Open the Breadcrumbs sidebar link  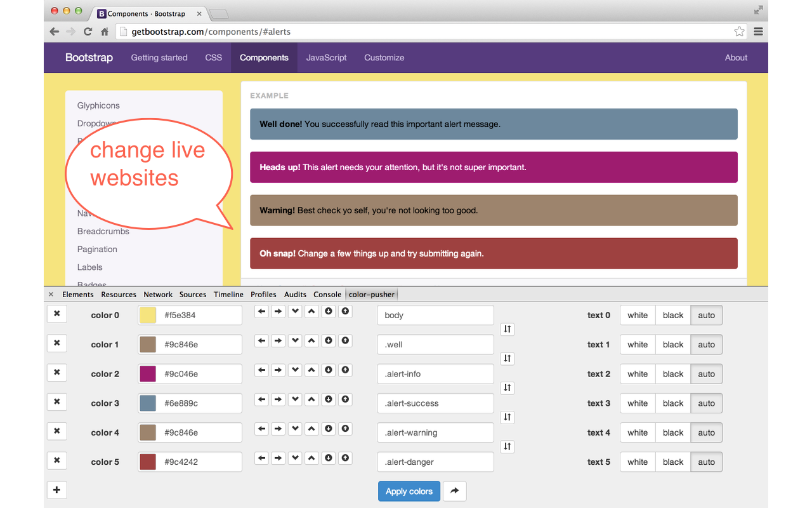click(103, 232)
